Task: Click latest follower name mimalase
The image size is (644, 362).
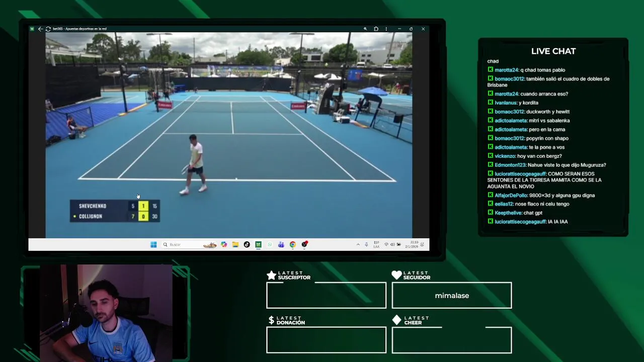Action: 452,296
